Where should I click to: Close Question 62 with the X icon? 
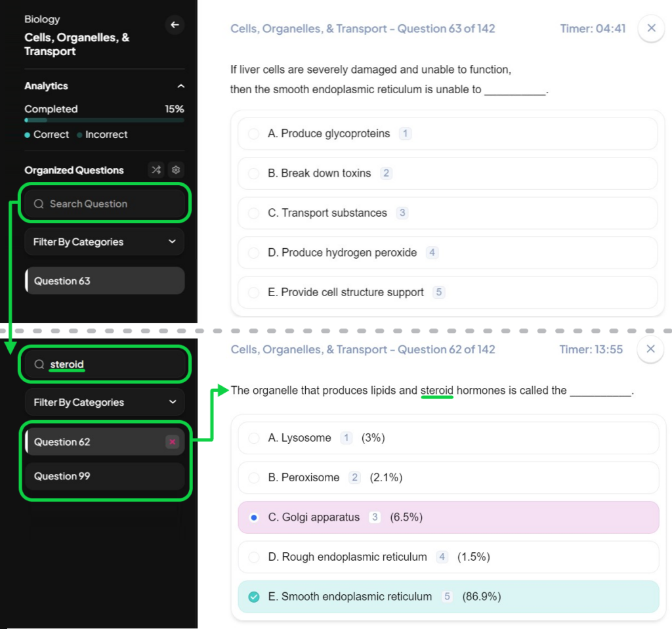650,349
